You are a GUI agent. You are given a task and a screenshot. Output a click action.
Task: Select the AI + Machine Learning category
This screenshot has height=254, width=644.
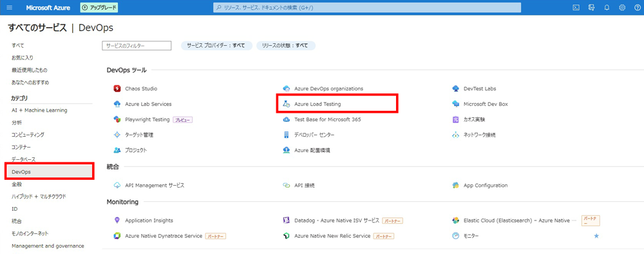(39, 110)
